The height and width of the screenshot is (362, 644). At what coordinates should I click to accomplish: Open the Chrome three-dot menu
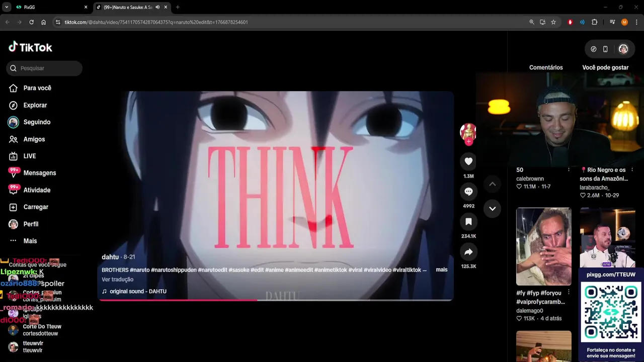point(636,22)
